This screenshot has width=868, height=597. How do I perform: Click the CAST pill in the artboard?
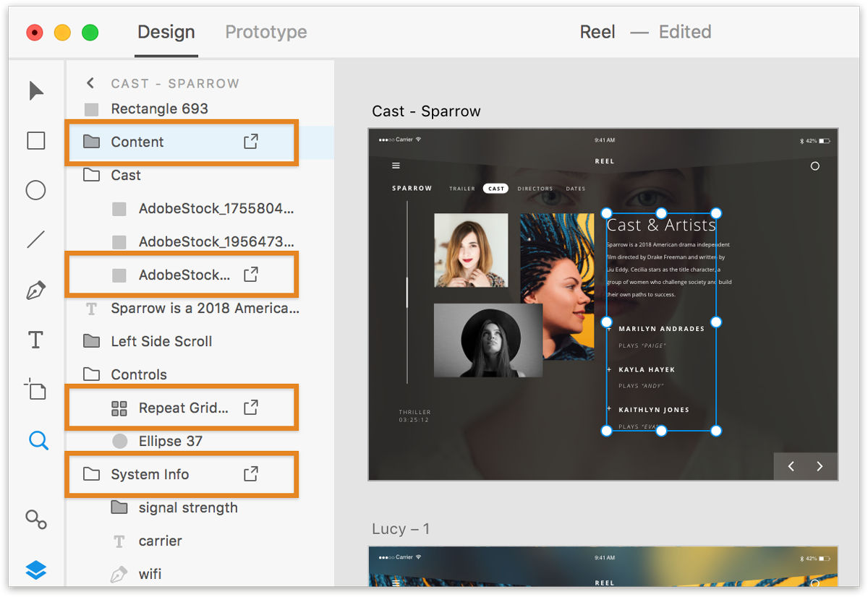coord(495,188)
